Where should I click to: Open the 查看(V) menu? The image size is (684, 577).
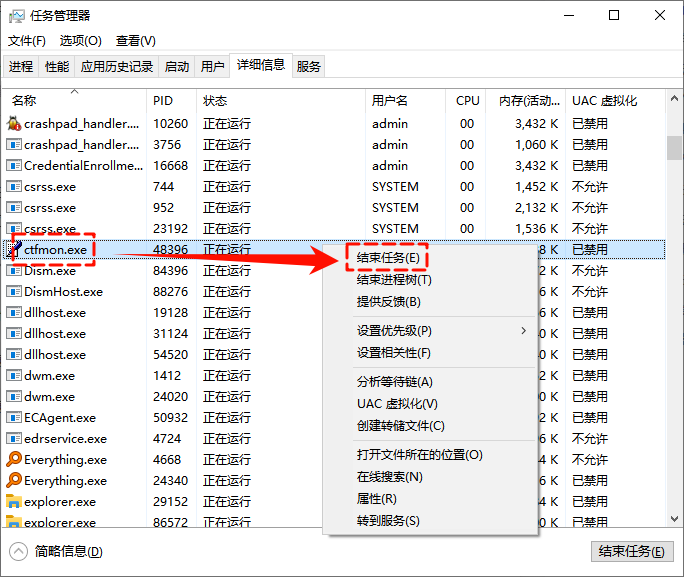coord(136,41)
